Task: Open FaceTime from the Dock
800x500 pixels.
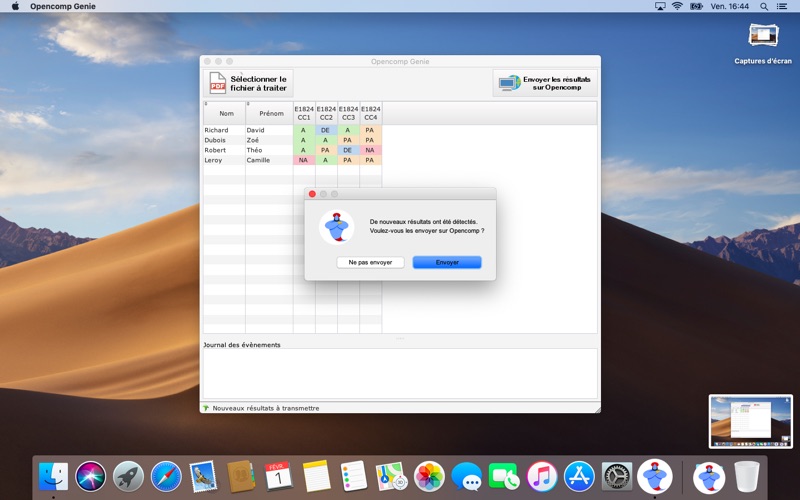Action: [x=504, y=477]
